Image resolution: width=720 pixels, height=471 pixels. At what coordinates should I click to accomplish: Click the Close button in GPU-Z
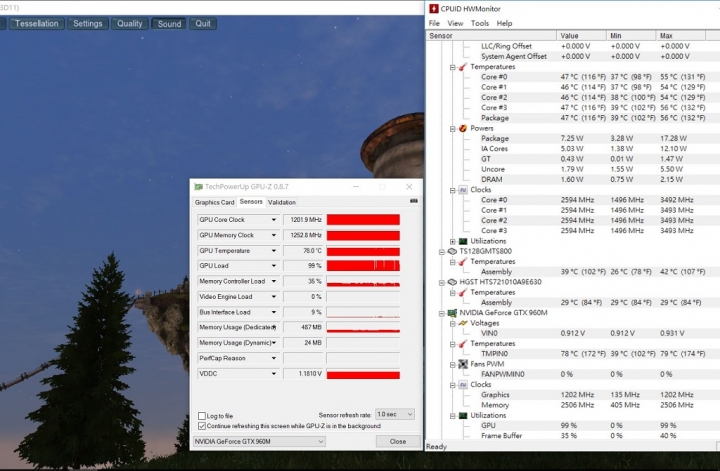398,442
